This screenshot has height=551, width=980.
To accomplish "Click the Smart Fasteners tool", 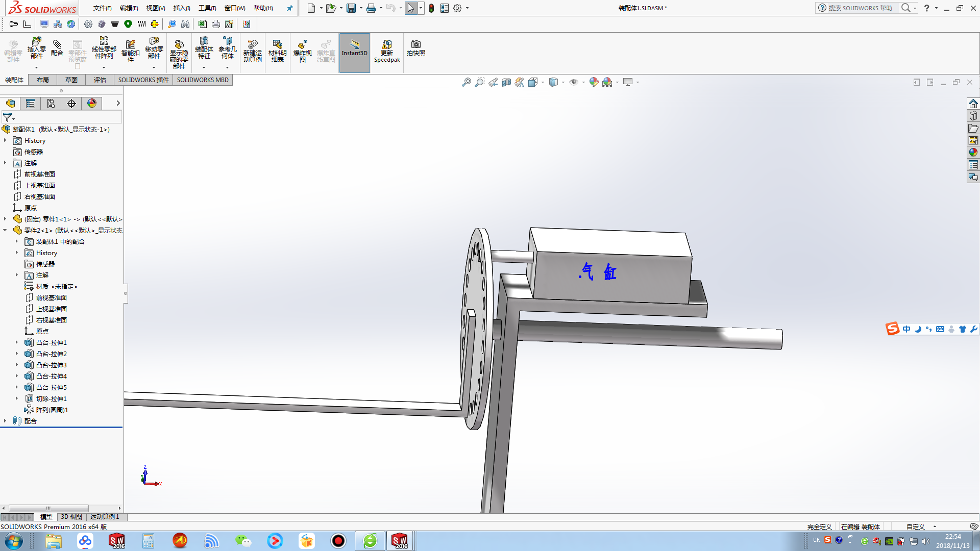I will 130,51.
